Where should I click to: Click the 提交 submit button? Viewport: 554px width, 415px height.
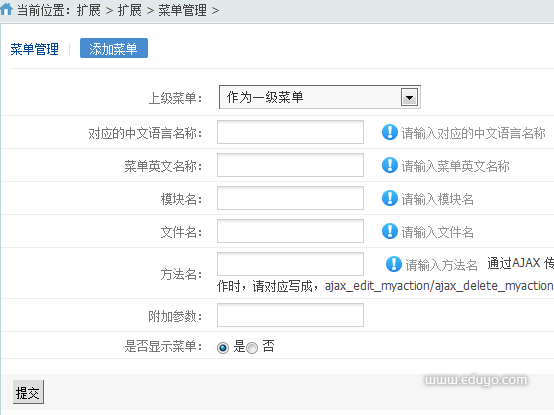point(28,392)
